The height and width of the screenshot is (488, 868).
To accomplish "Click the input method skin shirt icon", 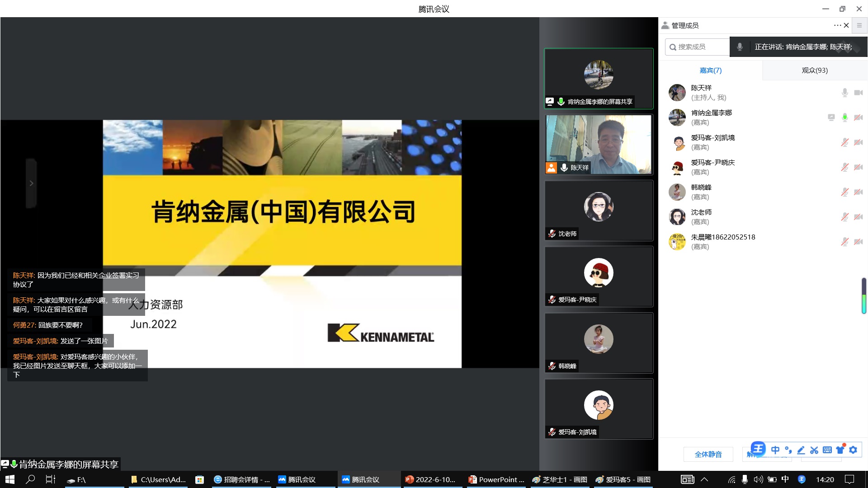I will click(840, 450).
